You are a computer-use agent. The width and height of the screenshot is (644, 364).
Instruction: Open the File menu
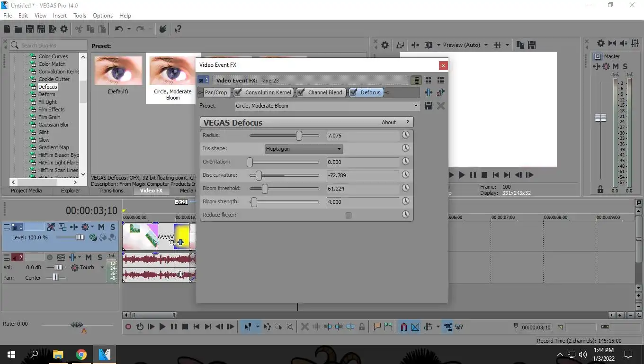click(x=8, y=16)
